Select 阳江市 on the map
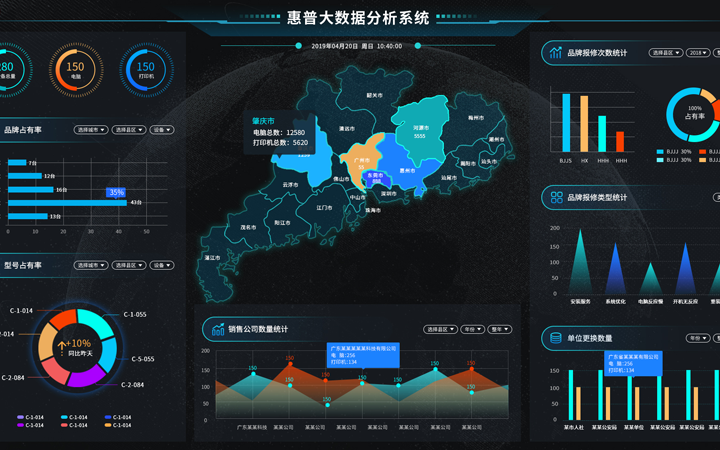 282,222
